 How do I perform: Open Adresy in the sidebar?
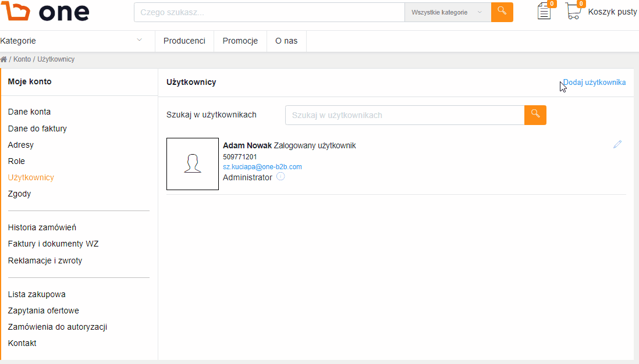(21, 145)
